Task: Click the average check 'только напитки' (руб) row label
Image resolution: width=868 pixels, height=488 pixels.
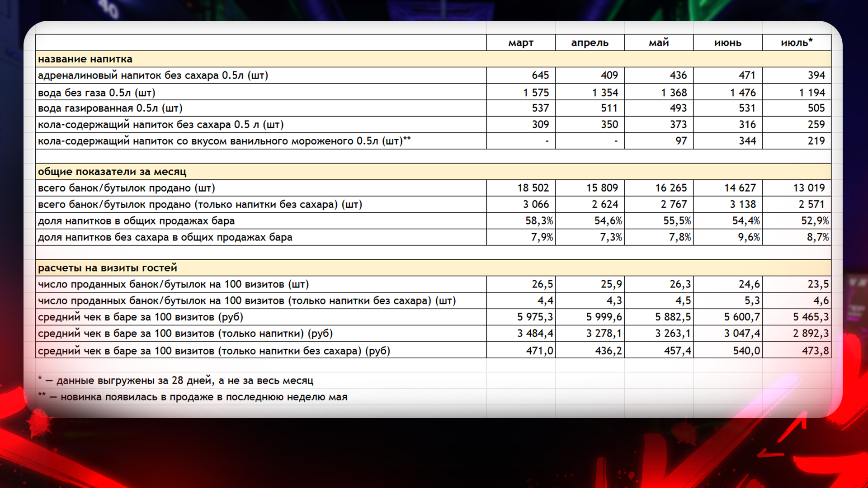Action: click(185, 333)
